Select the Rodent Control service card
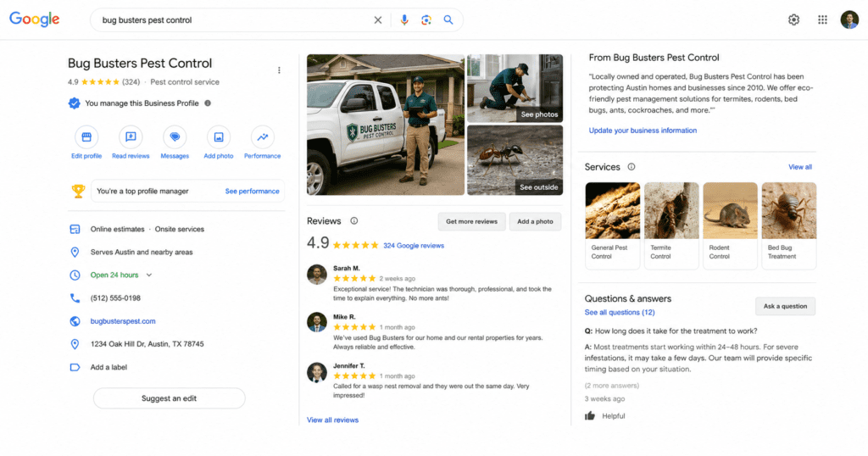 (730, 225)
